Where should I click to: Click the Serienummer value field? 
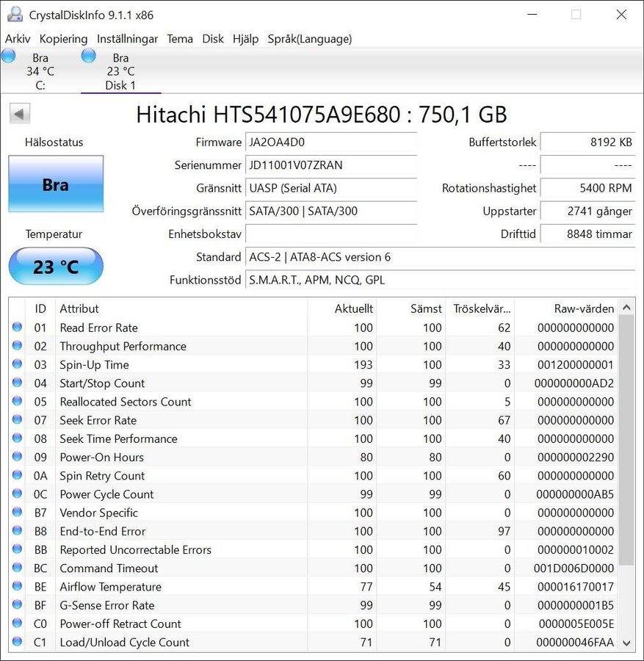331,165
